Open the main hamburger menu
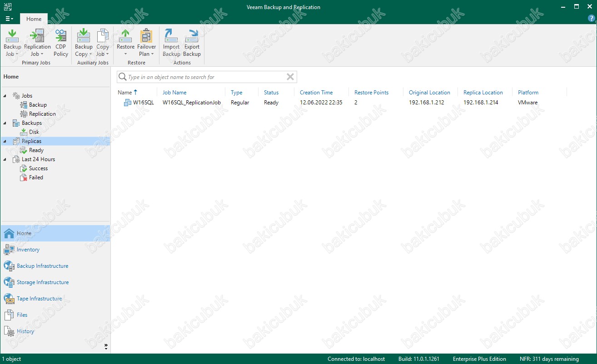The width and height of the screenshot is (597, 364). (x=9, y=19)
